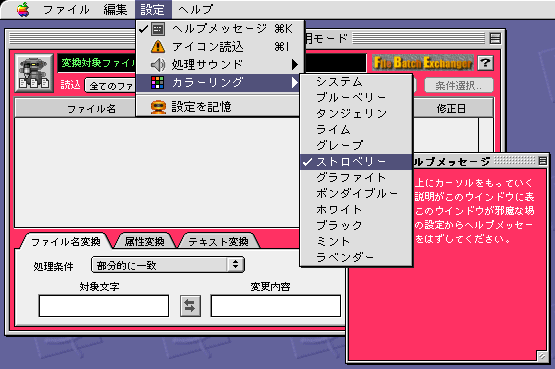
Task: Switch to テキスト変換 tab
Action: point(218,242)
